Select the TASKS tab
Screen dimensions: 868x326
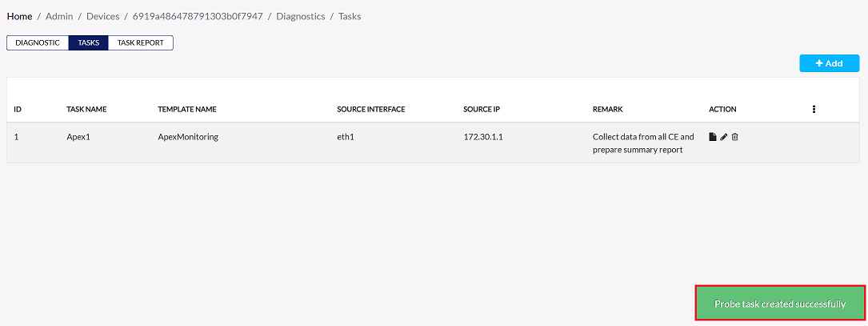coord(89,42)
